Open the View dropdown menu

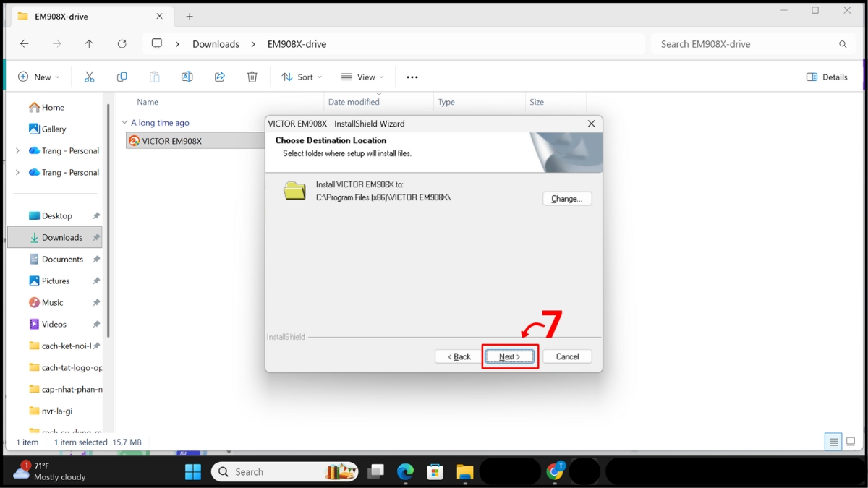362,77
